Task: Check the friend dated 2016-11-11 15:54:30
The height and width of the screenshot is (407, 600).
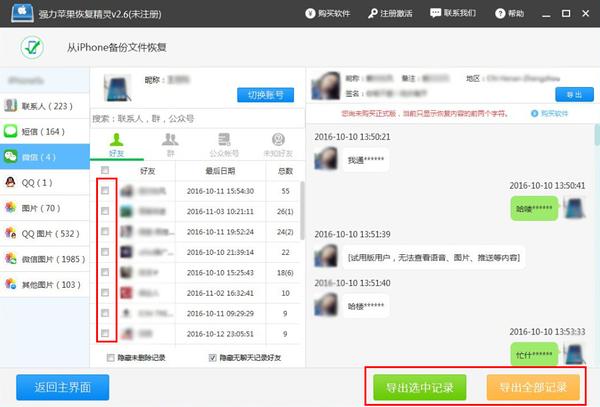Action: point(105,190)
